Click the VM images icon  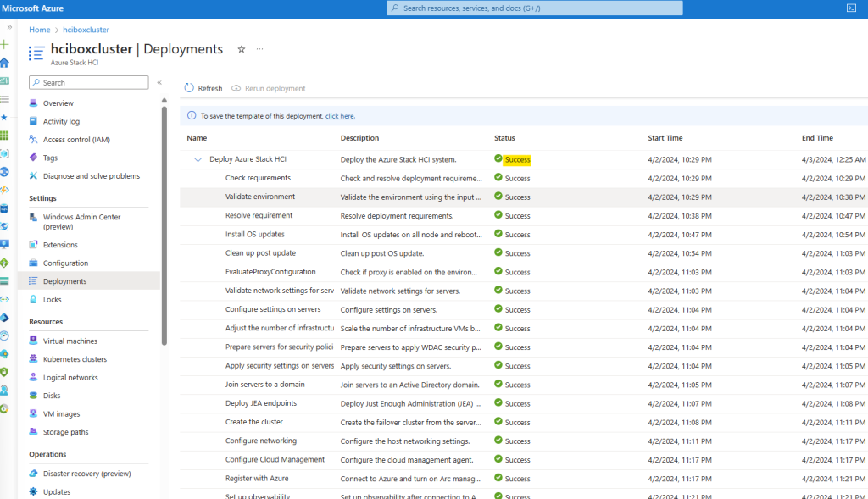click(33, 413)
